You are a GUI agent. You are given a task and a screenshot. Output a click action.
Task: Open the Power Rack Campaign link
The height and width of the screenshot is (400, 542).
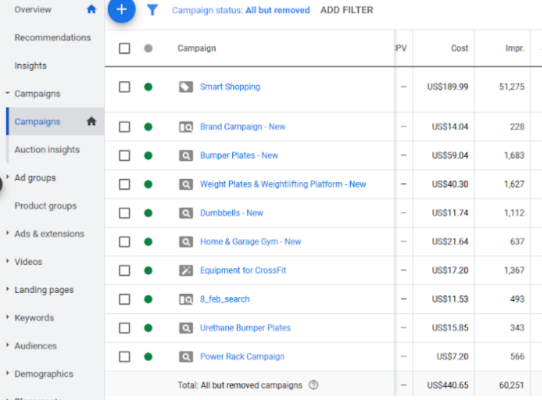(242, 356)
